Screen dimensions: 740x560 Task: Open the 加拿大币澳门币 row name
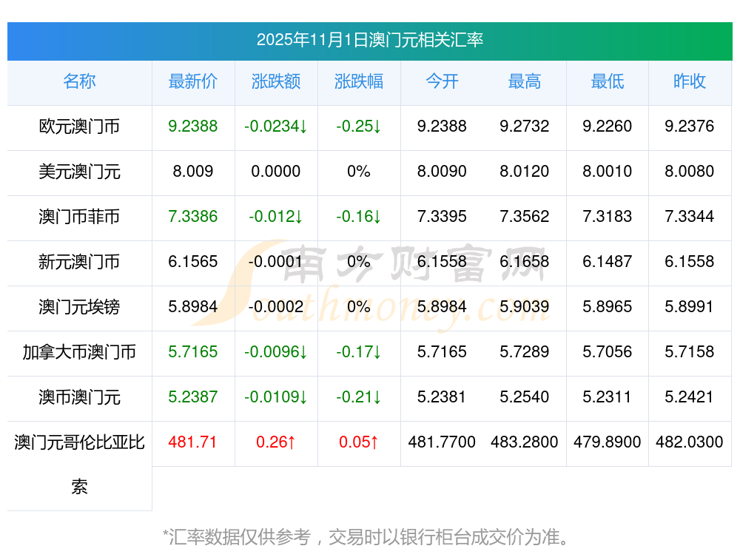tap(79, 352)
